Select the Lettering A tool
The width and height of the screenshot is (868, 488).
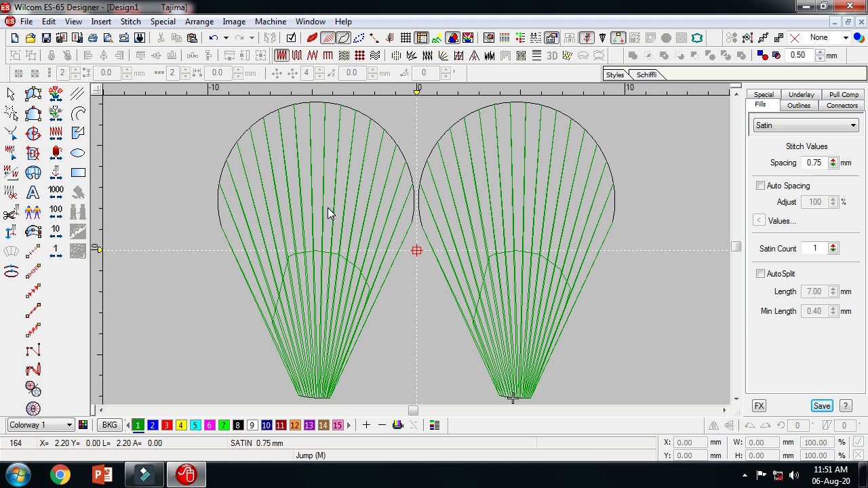coord(33,192)
